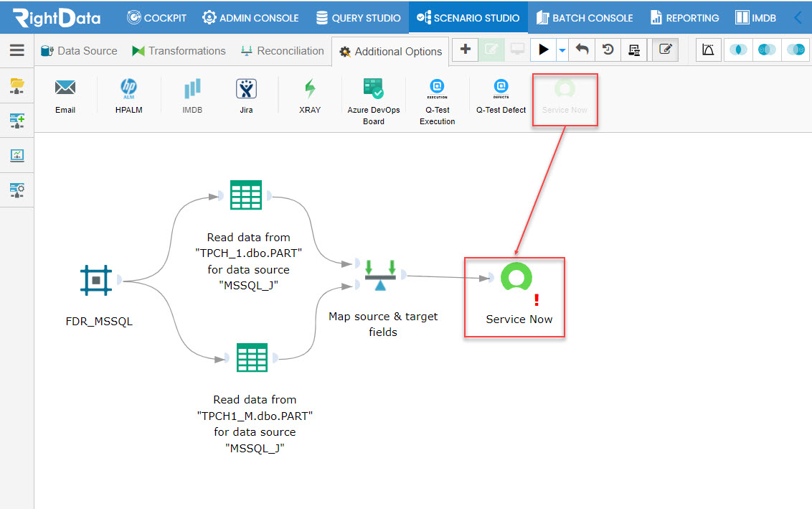
Task: Select the Q-Test Defect icon
Action: [x=501, y=88]
